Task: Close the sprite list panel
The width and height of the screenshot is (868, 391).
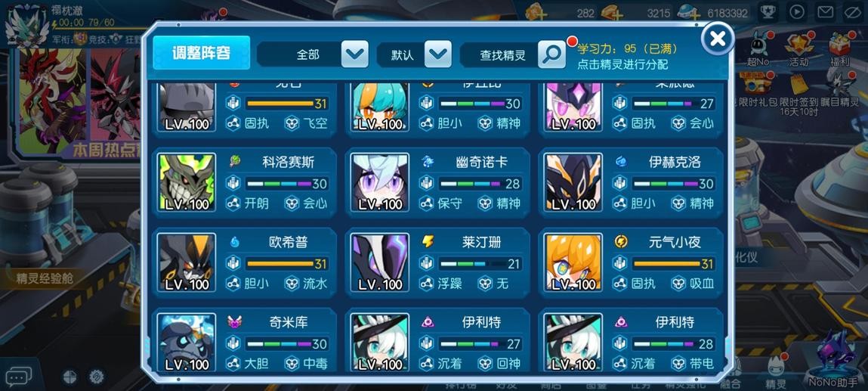Action: pos(718,39)
